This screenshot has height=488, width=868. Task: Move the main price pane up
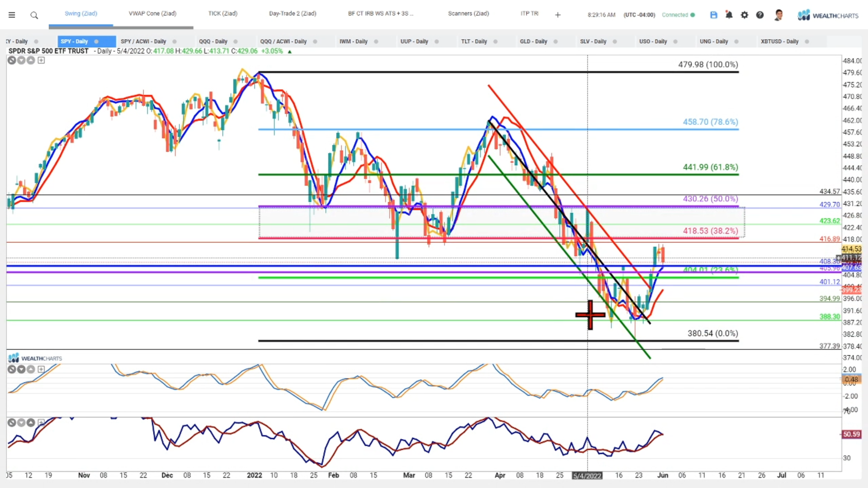31,60
